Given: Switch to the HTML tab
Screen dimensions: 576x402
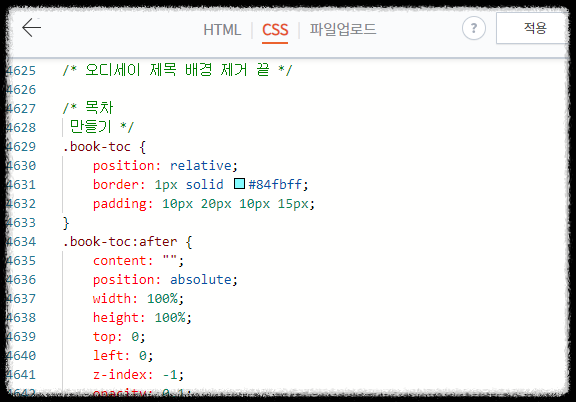Looking at the screenshot, I should (222, 30).
